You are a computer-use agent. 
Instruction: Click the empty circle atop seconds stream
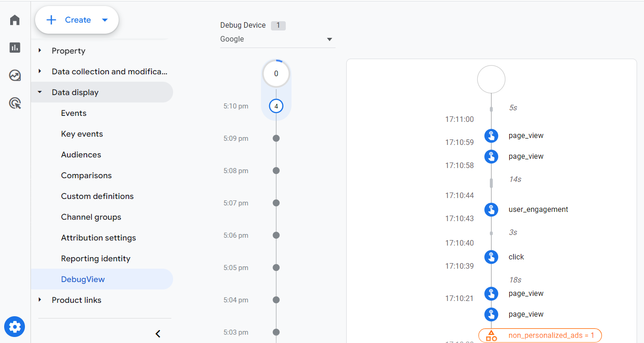pyautogui.click(x=491, y=79)
